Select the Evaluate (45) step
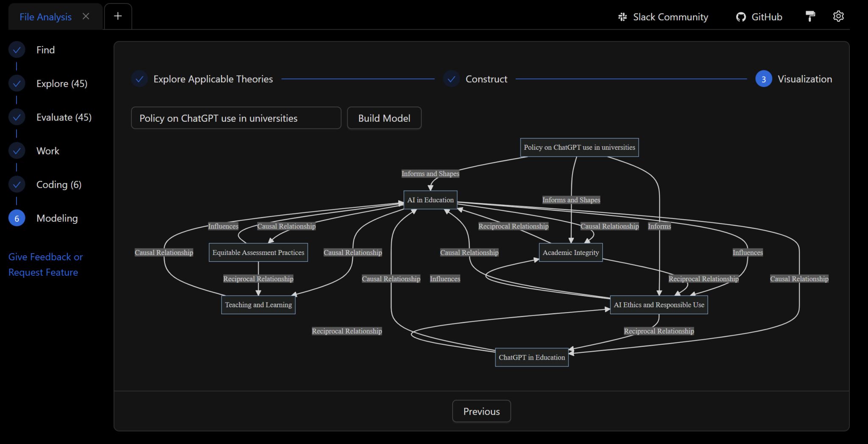The height and width of the screenshot is (444, 868). (x=64, y=117)
